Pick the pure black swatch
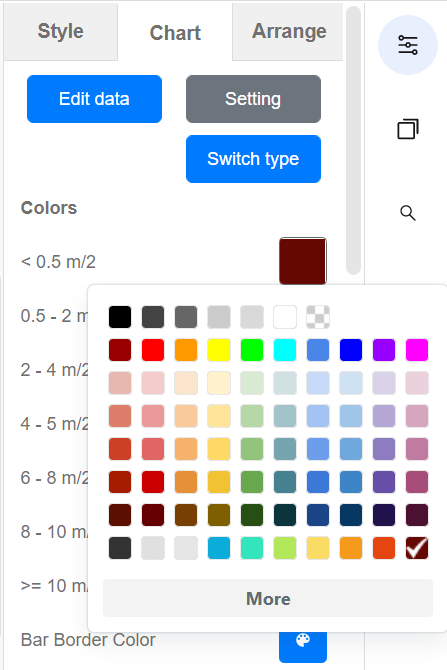Viewport: 447px width, 670px height. (120, 317)
